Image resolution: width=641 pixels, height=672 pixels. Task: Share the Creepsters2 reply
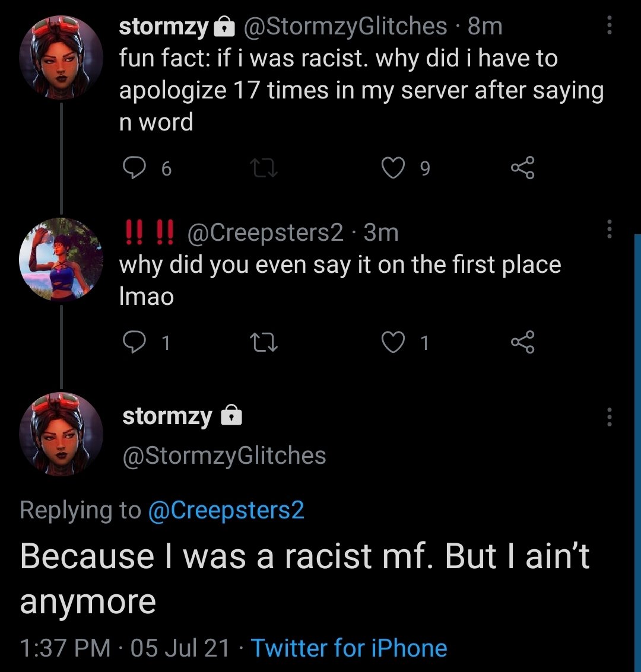click(523, 342)
